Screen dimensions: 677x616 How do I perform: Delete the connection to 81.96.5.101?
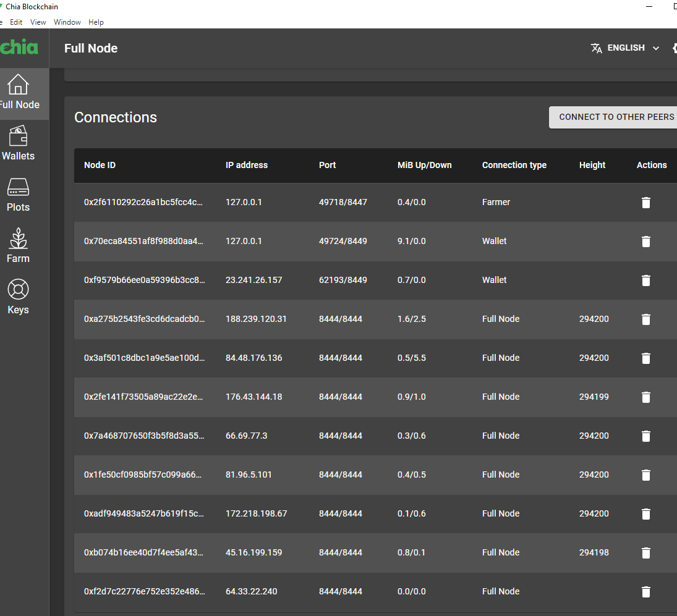pos(646,475)
